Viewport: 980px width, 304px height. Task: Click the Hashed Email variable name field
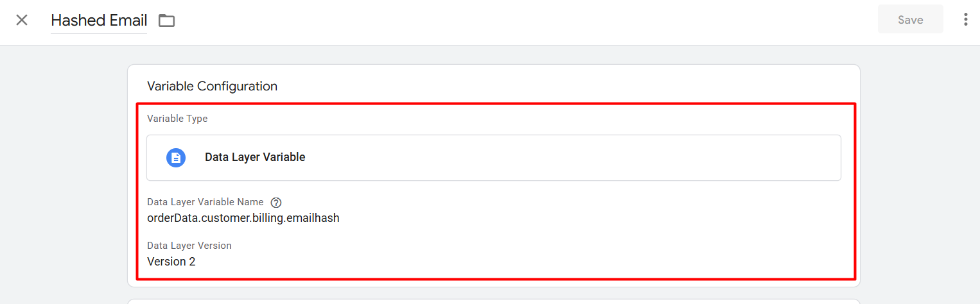click(99, 21)
